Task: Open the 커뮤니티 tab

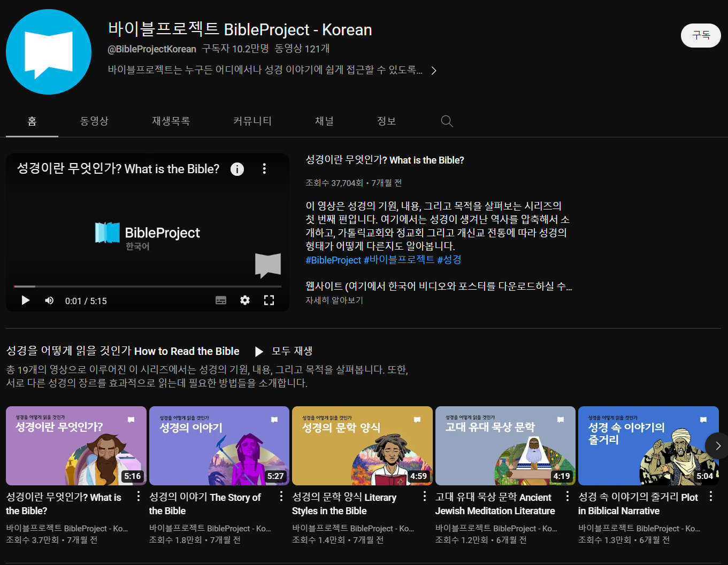Action: pos(252,121)
